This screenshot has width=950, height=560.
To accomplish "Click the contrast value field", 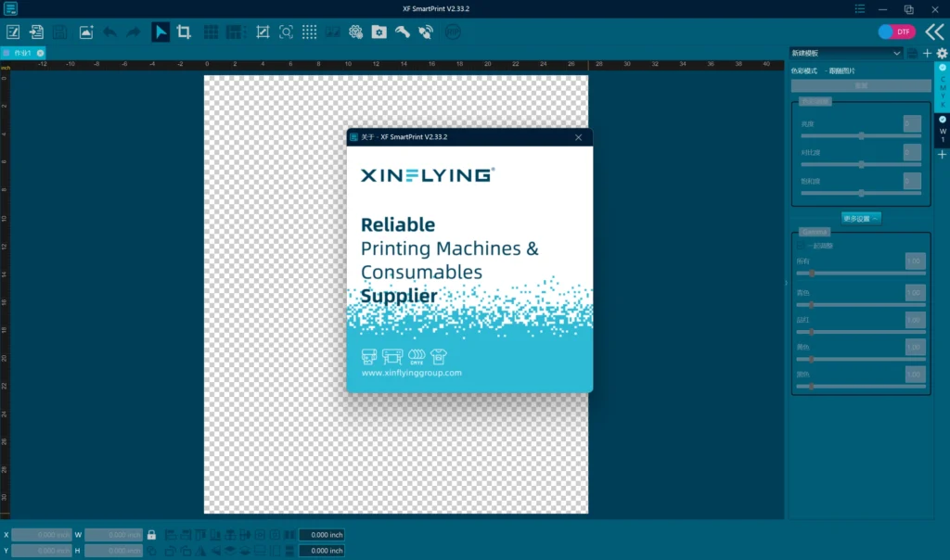I will pos(912,152).
